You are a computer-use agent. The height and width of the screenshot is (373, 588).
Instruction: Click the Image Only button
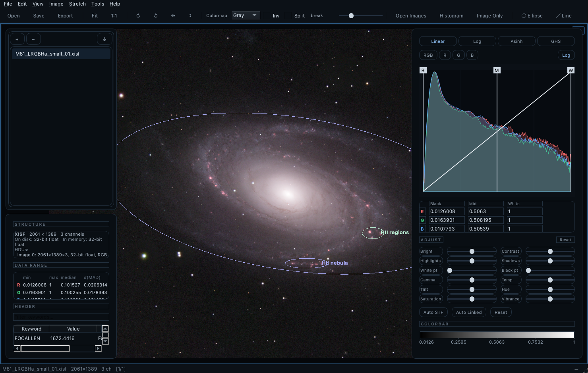coord(489,16)
